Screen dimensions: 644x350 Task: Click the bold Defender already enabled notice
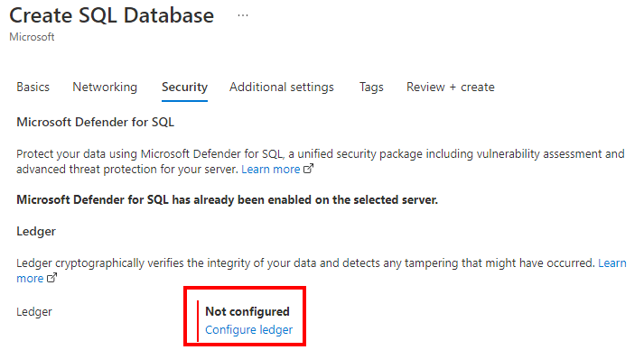[x=227, y=200]
